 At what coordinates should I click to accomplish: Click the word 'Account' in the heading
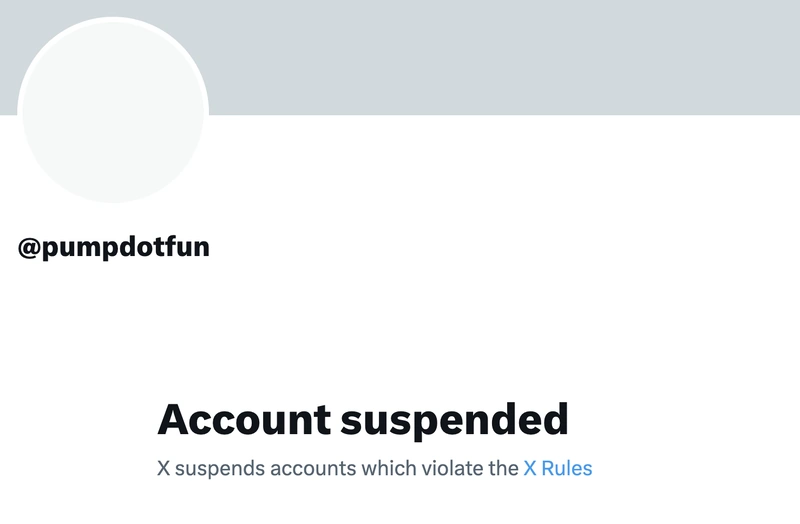(244, 419)
